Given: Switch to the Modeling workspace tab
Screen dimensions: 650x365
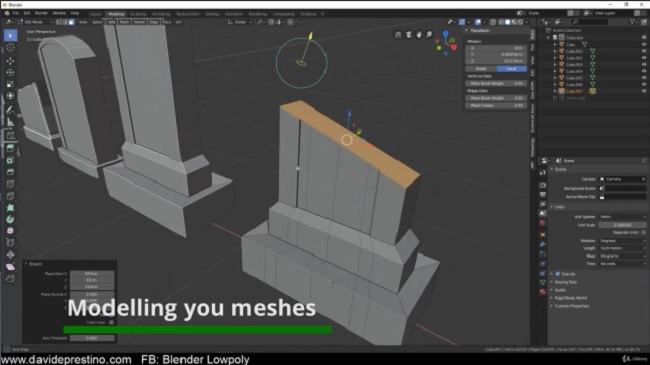Looking at the screenshot, I should click(x=116, y=14).
